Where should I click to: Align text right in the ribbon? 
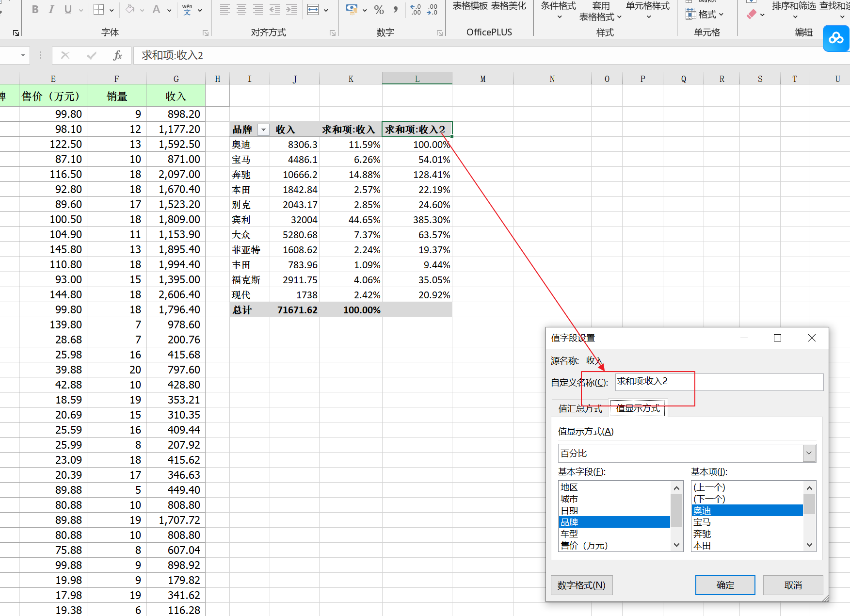(258, 10)
